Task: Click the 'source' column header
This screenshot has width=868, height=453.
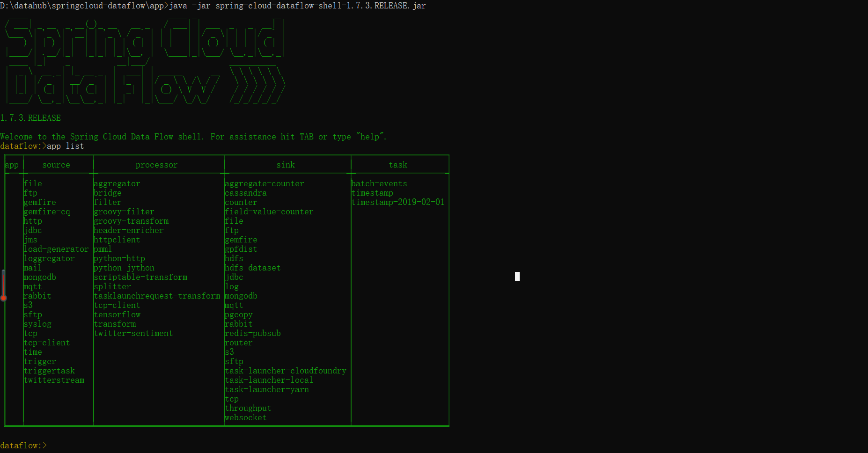Action: [56, 165]
